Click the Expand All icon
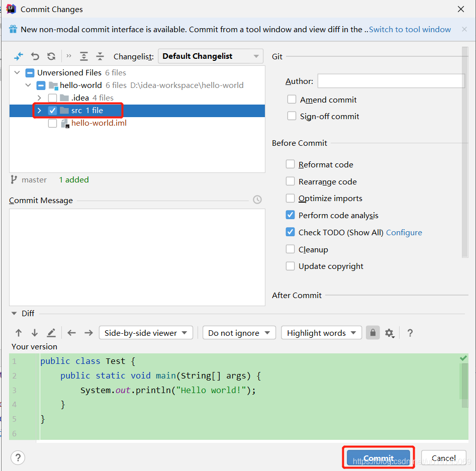476x471 pixels. [84, 56]
